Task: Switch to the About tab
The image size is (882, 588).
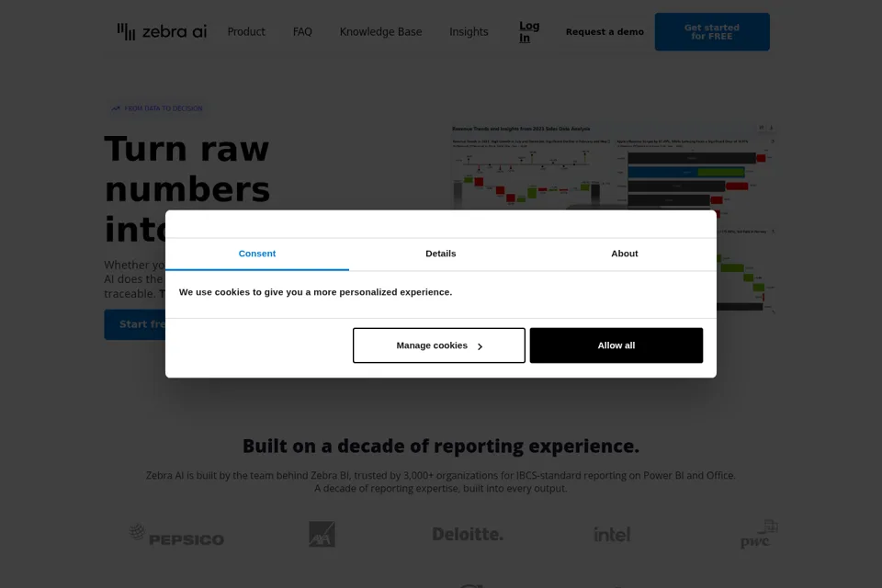Action: coord(625,254)
